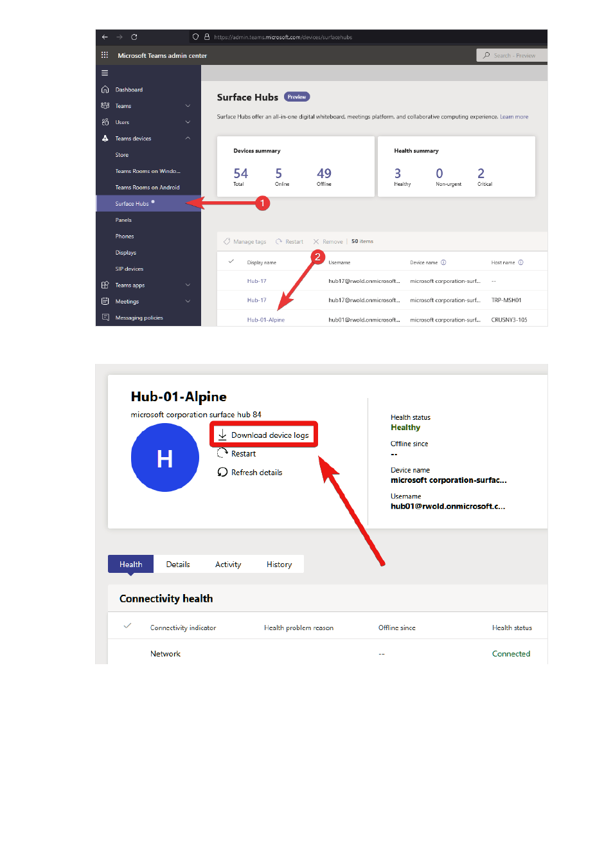Click the browser reload icon
This screenshot has height=868, width=613.
(134, 37)
